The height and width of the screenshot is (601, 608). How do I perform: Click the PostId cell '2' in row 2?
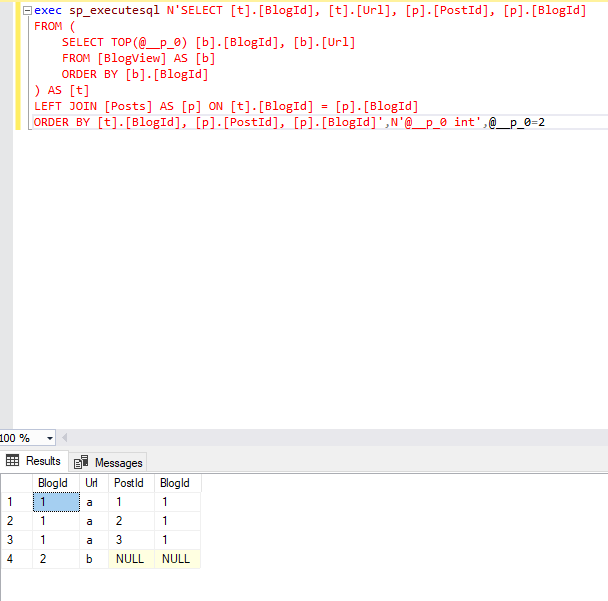[x=131, y=521]
